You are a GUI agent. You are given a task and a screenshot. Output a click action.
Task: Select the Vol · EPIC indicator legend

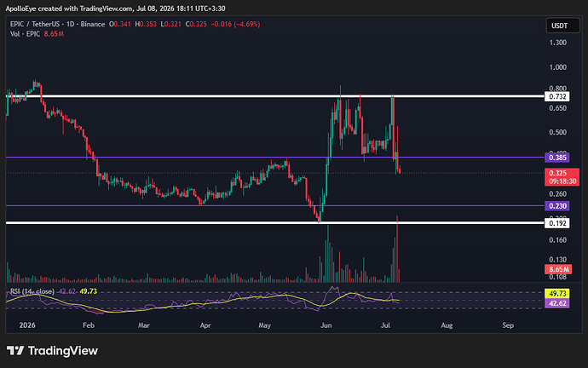pos(25,34)
